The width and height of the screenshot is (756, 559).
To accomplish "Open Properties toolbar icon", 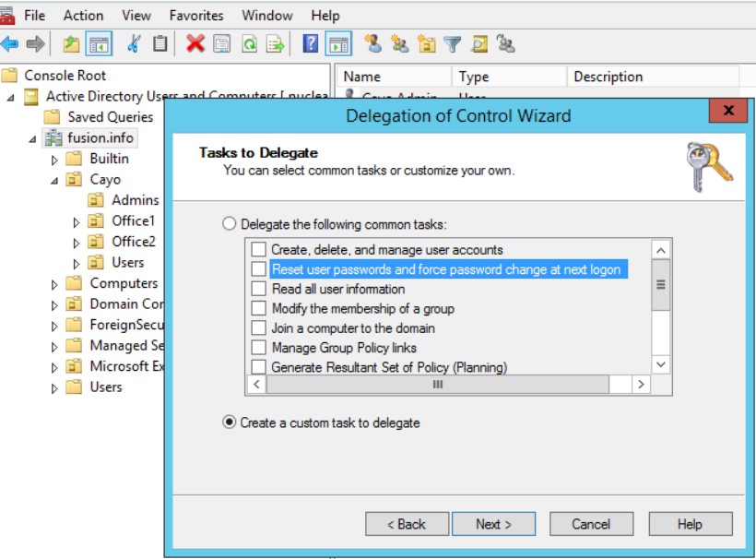I will 222,44.
